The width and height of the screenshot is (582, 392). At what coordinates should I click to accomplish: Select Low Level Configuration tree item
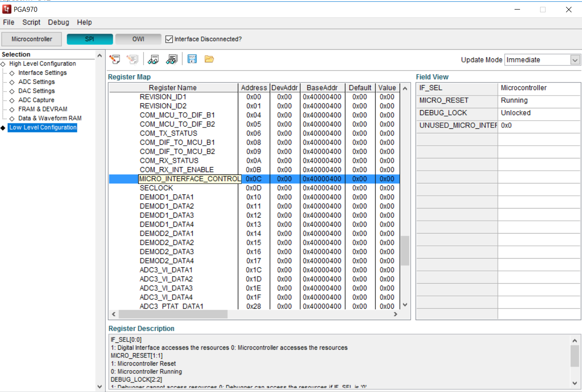click(x=43, y=127)
